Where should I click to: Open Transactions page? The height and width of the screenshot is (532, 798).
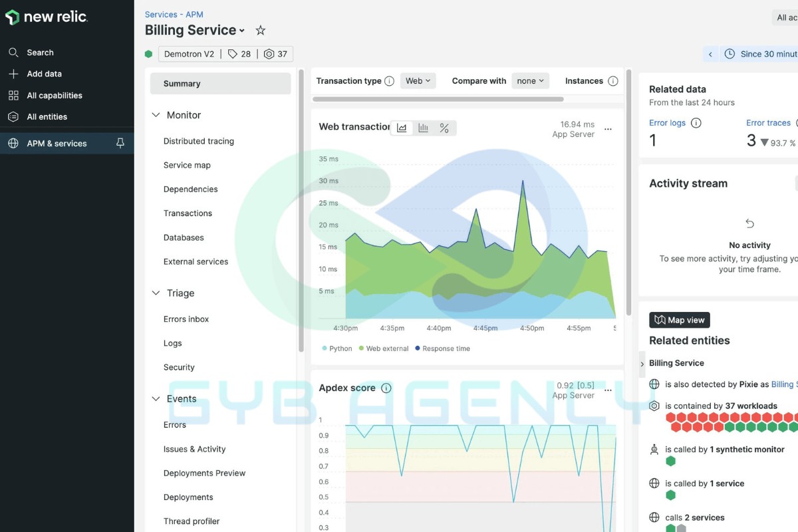coord(188,213)
